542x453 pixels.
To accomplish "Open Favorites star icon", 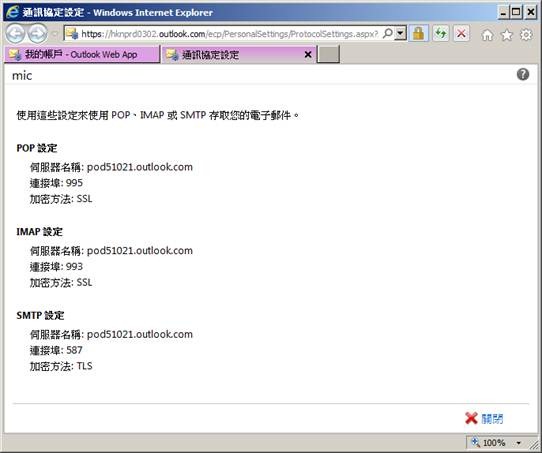I will pyautogui.click(x=507, y=35).
